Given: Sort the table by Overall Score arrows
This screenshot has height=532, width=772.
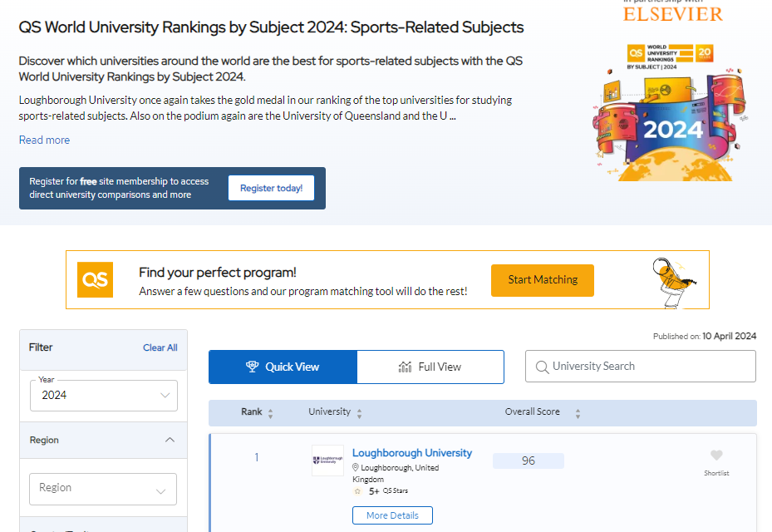Looking at the screenshot, I should click(x=578, y=413).
